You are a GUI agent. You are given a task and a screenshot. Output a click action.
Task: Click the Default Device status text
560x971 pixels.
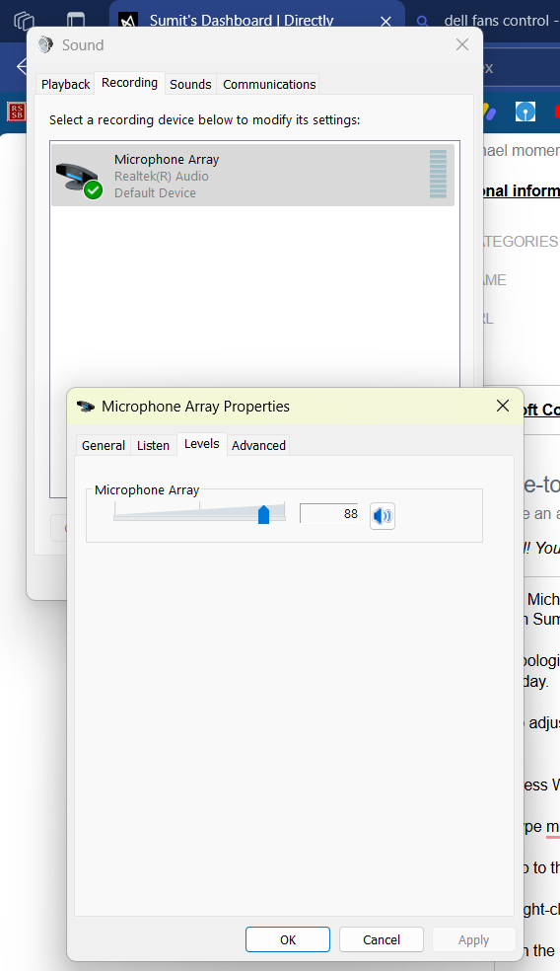click(156, 192)
